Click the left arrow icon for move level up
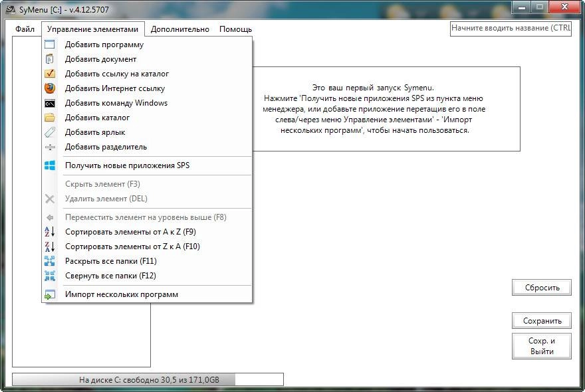 pos(50,217)
